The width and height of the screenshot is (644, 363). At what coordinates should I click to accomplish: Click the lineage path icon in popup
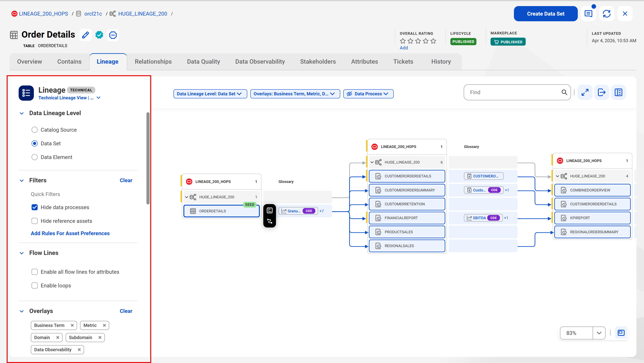point(270,221)
